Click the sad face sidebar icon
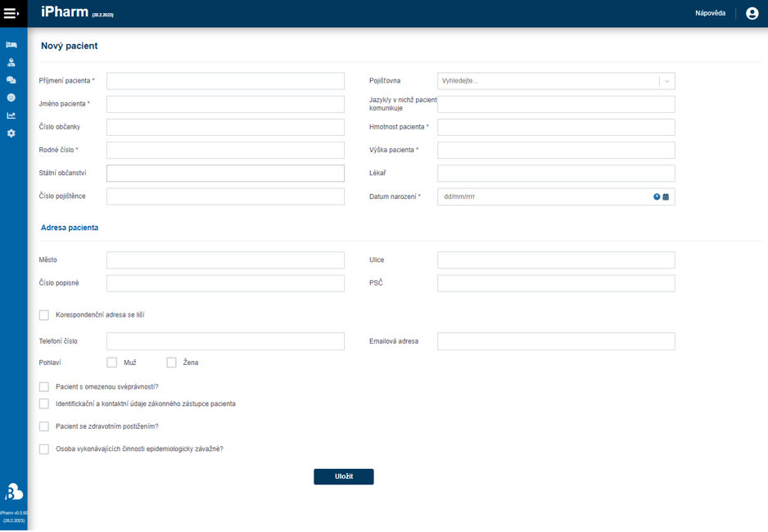768x532 pixels. (11, 97)
